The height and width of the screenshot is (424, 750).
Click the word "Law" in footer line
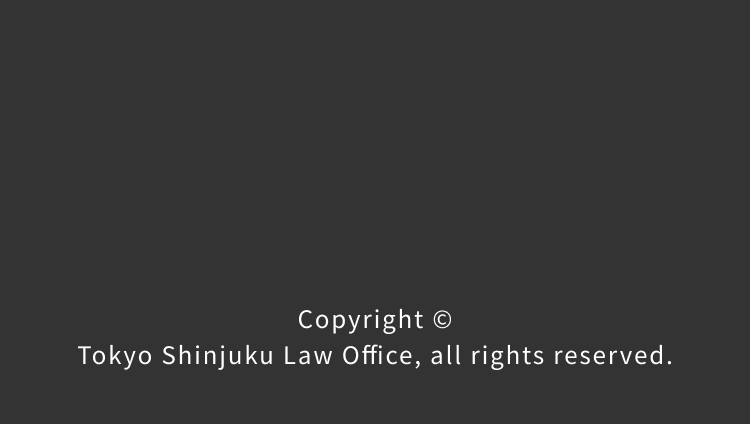tap(308, 356)
